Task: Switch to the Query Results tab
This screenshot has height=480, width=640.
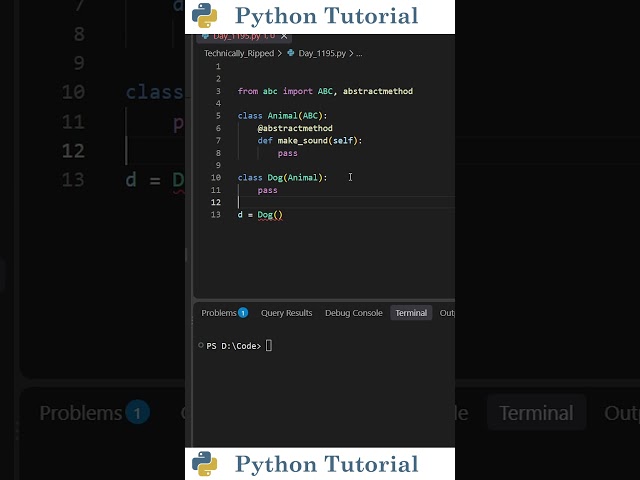Action: (287, 313)
